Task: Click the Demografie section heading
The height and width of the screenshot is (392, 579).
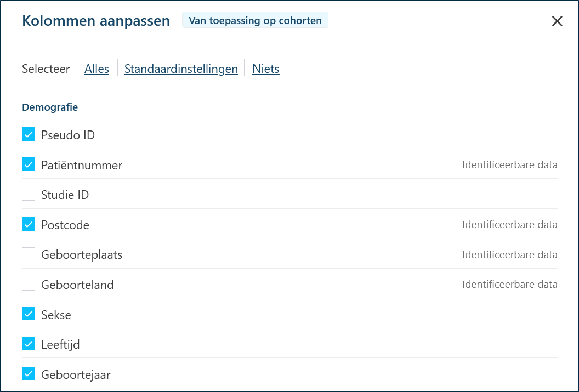Action: pos(50,107)
